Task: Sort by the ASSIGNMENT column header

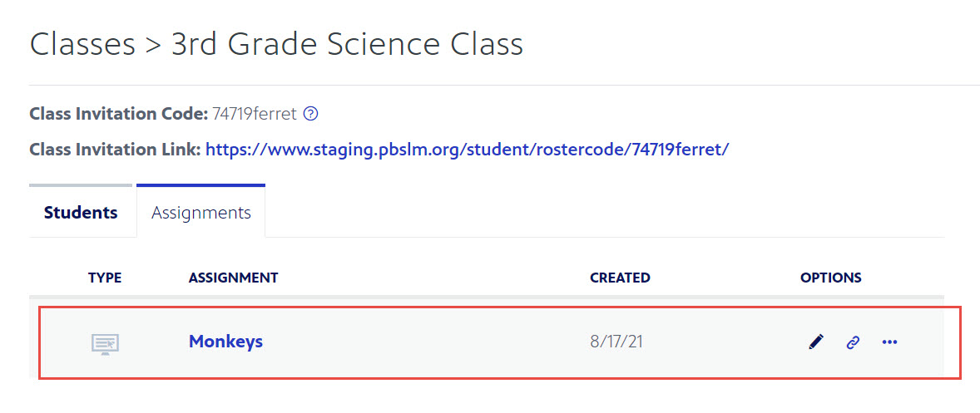Action: pyautogui.click(x=233, y=278)
